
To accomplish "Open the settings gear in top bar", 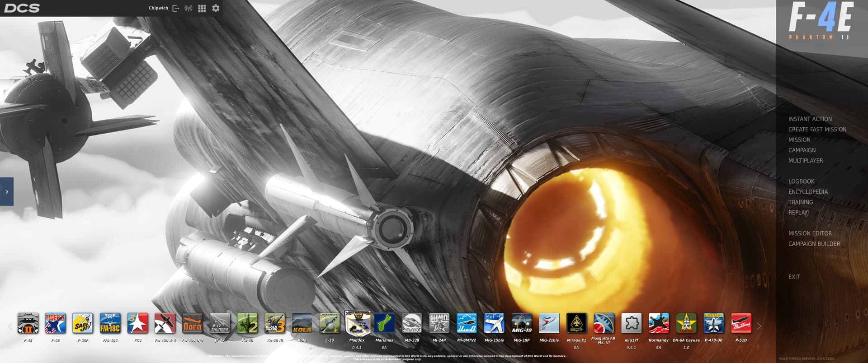I will click(216, 8).
